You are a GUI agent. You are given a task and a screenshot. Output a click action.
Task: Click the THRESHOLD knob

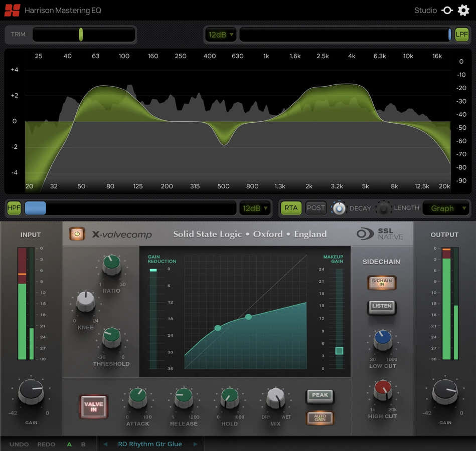pyautogui.click(x=111, y=338)
